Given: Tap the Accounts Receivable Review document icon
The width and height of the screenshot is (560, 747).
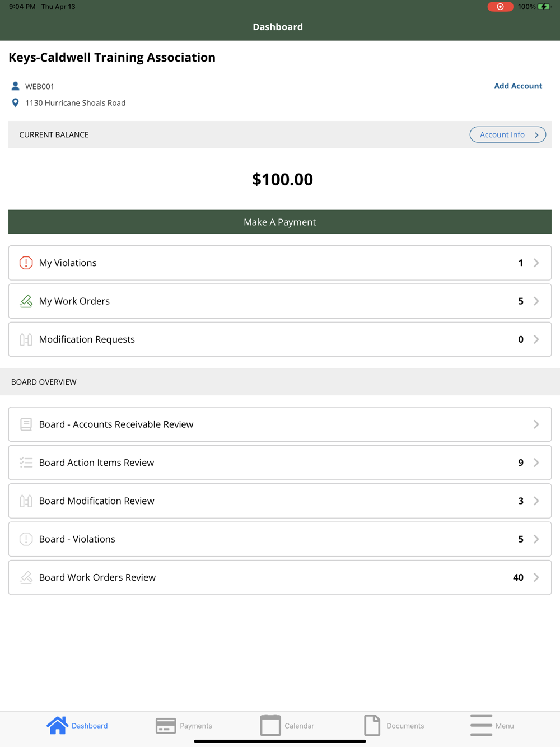Looking at the screenshot, I should (26, 424).
